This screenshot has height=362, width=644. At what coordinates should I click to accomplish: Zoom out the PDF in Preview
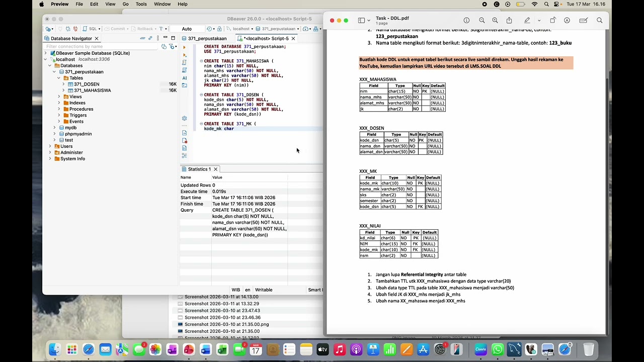click(482, 20)
